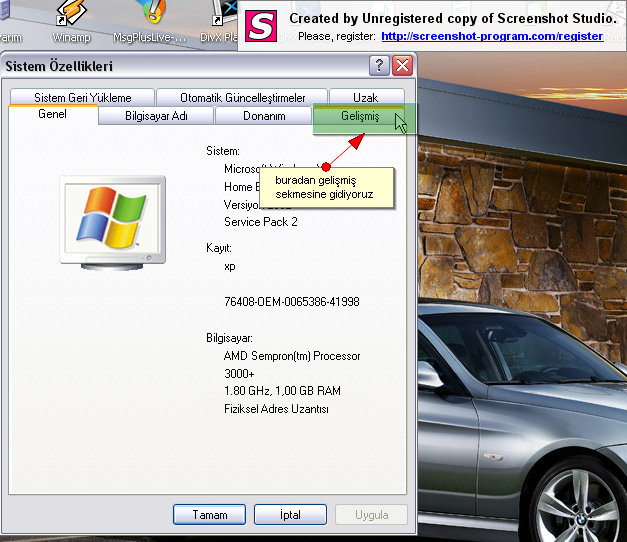Switch to the Gelişmiş tab

click(x=360, y=116)
